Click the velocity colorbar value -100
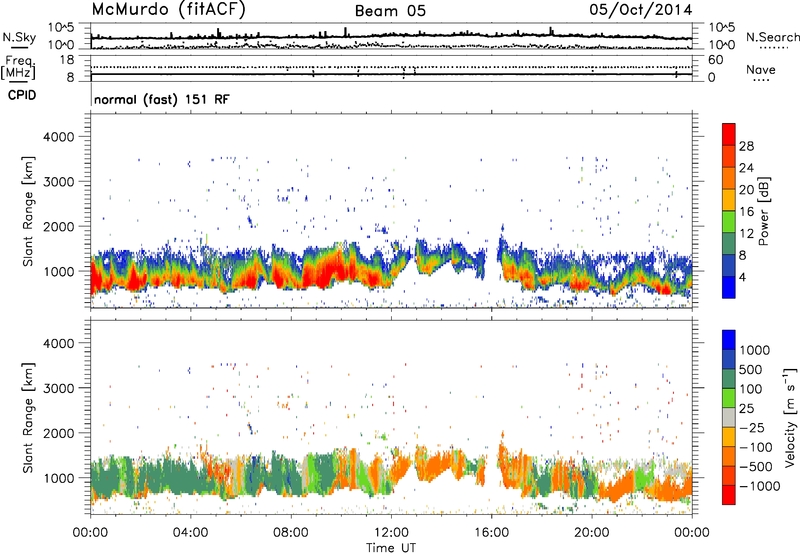 (756, 447)
